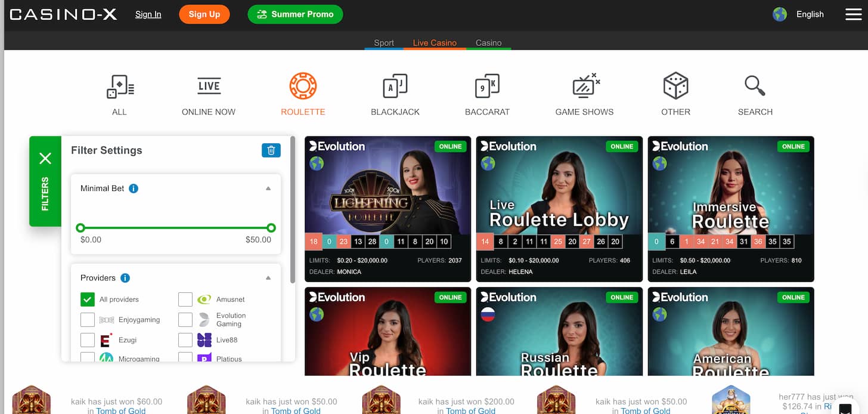Switch to the Sport tab

pyautogui.click(x=384, y=43)
